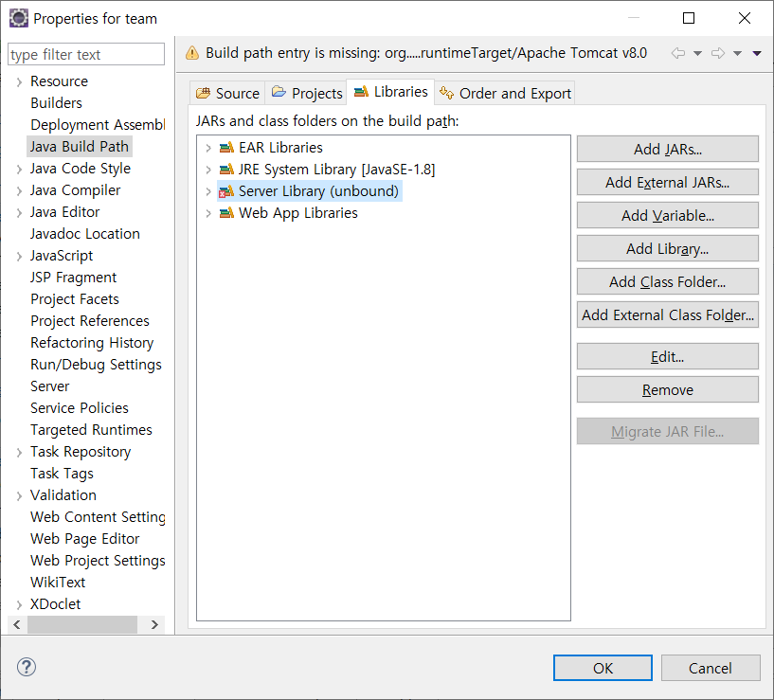The image size is (774, 700).
Task: Open Web Page Editor page
Action: [85, 539]
